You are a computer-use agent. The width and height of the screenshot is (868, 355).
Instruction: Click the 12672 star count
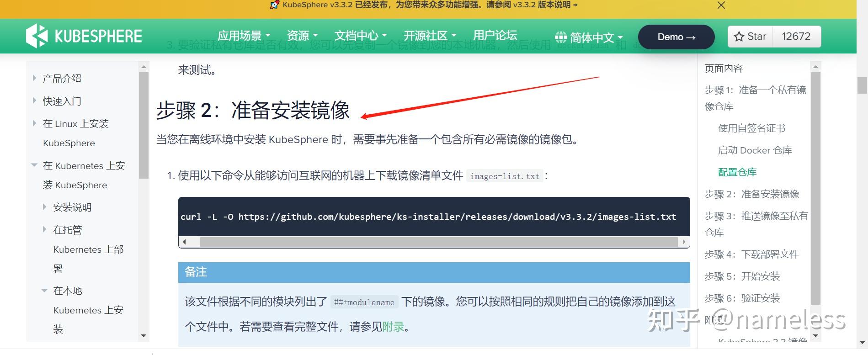click(796, 37)
